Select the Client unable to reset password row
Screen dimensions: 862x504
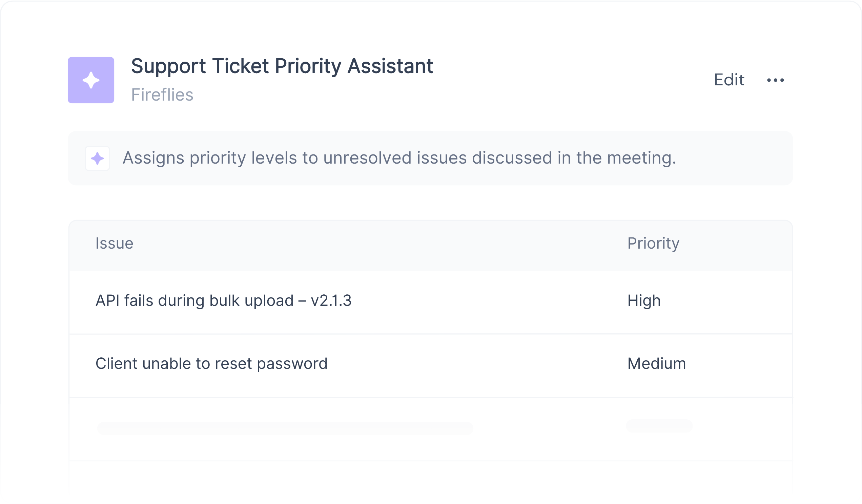211,363
